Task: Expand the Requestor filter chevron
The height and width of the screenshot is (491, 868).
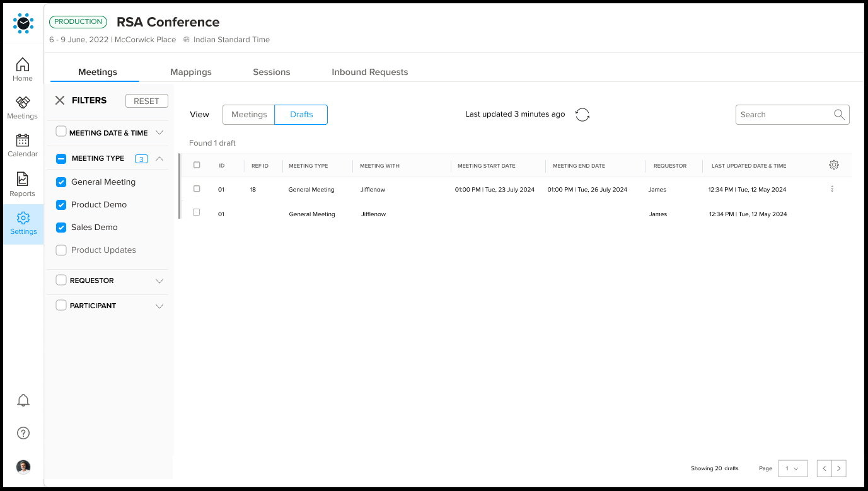Action: tap(159, 280)
